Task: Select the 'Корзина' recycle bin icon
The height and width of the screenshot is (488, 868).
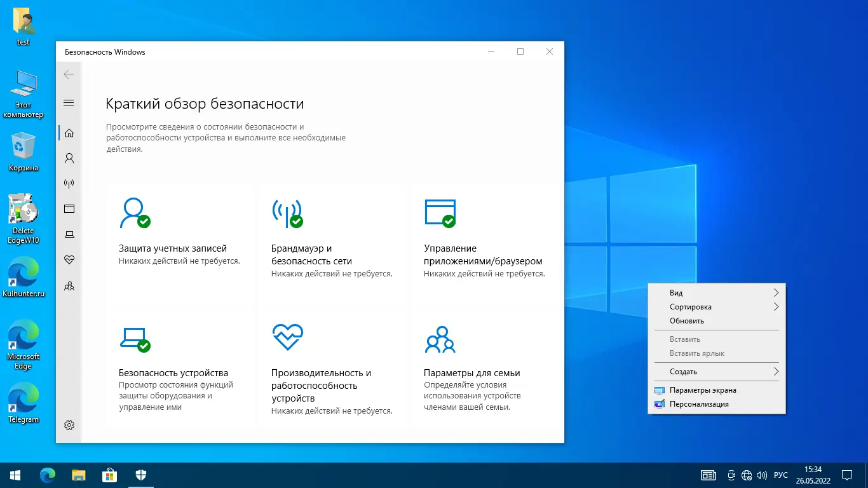Action: [x=24, y=152]
